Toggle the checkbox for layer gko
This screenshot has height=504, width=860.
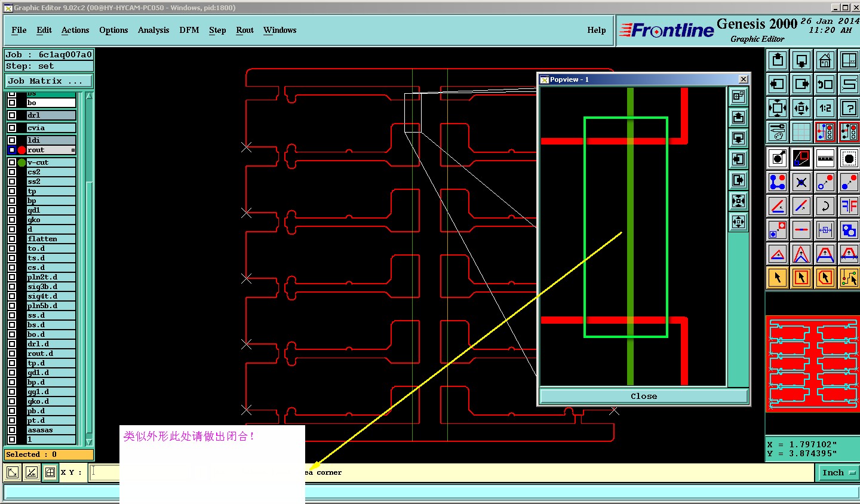click(12, 220)
